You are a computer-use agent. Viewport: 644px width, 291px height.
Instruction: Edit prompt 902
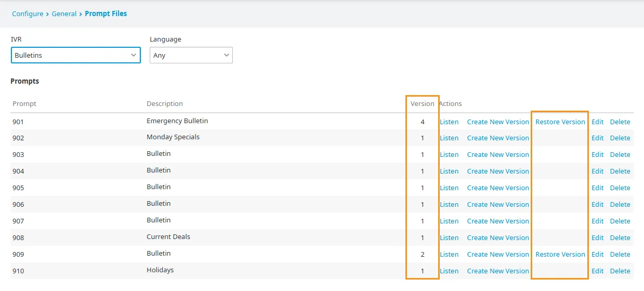coord(598,138)
